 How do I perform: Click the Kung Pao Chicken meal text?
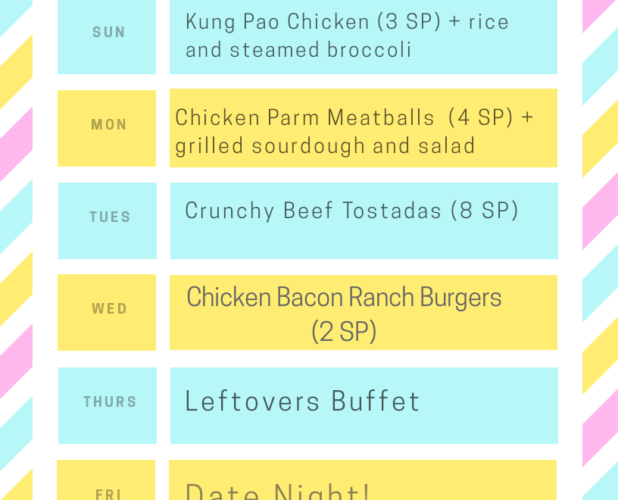(x=347, y=35)
